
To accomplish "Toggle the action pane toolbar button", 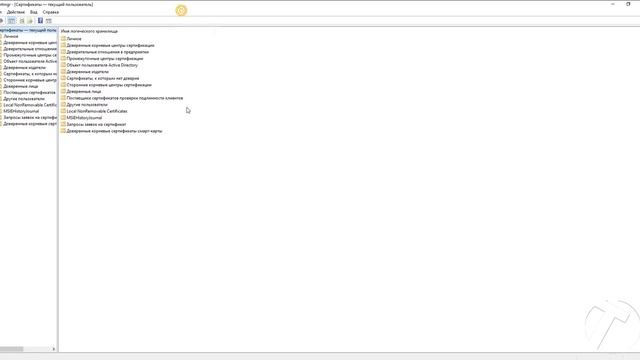I will [49, 20].
